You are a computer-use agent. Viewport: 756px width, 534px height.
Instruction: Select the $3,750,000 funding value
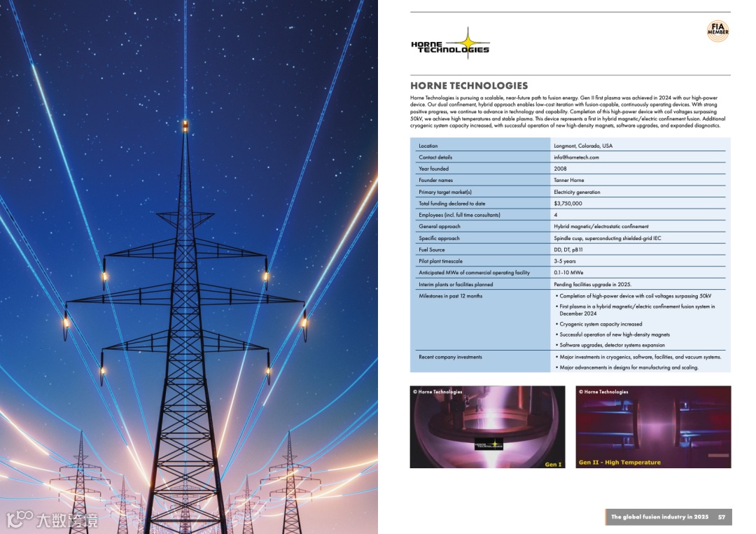[x=568, y=204]
